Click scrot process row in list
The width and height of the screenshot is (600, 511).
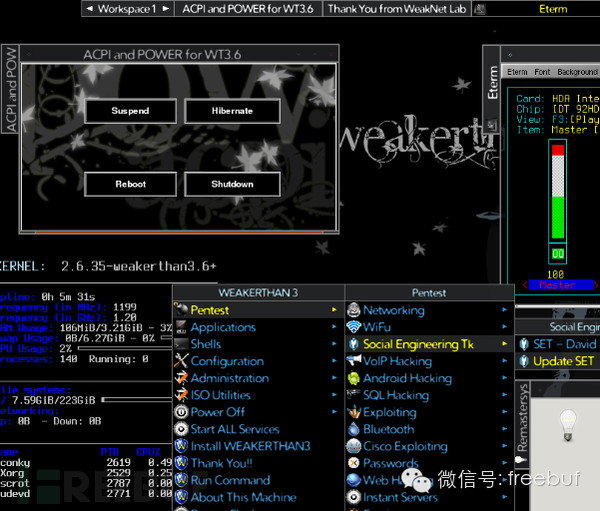pyautogui.click(x=86, y=483)
